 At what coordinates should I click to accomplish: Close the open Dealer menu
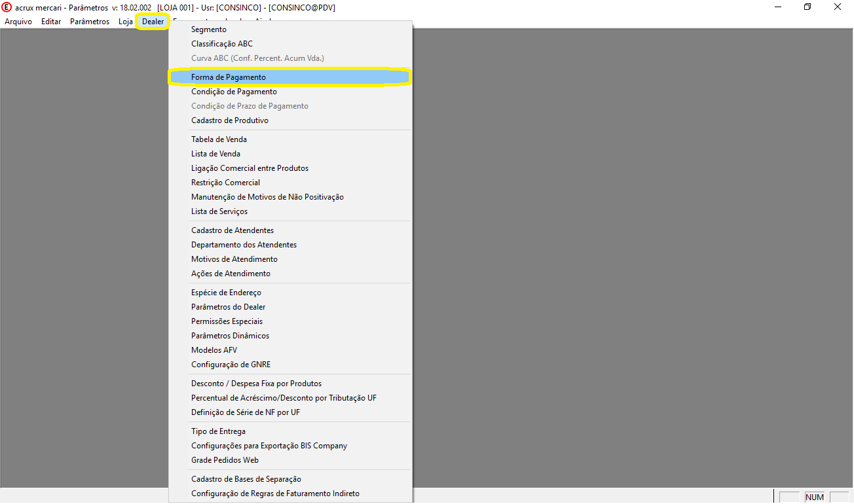point(153,22)
